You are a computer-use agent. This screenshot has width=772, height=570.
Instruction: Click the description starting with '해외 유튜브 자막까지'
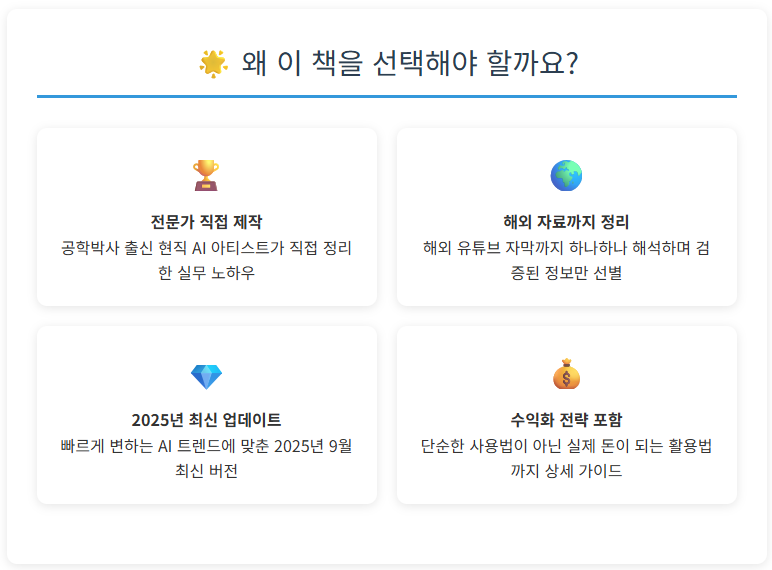pos(566,247)
